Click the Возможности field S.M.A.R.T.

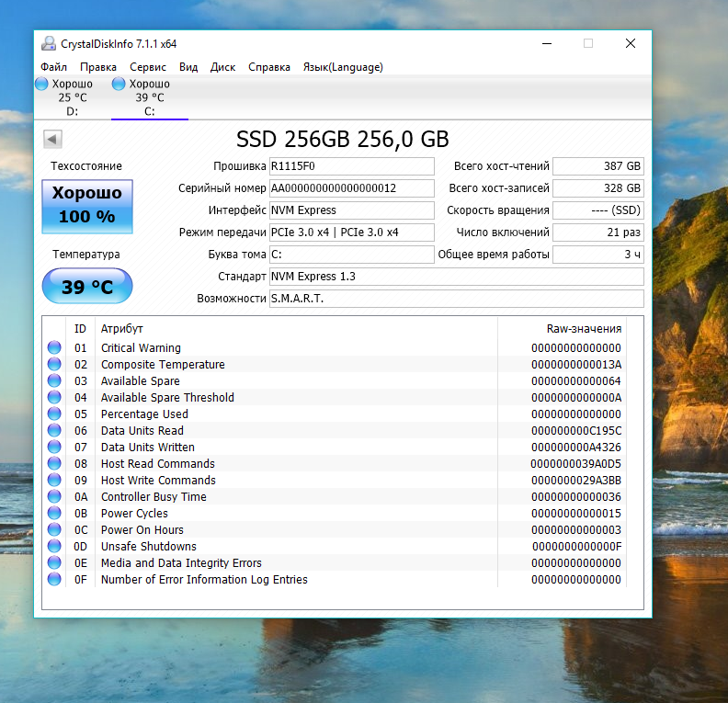[x=457, y=299]
